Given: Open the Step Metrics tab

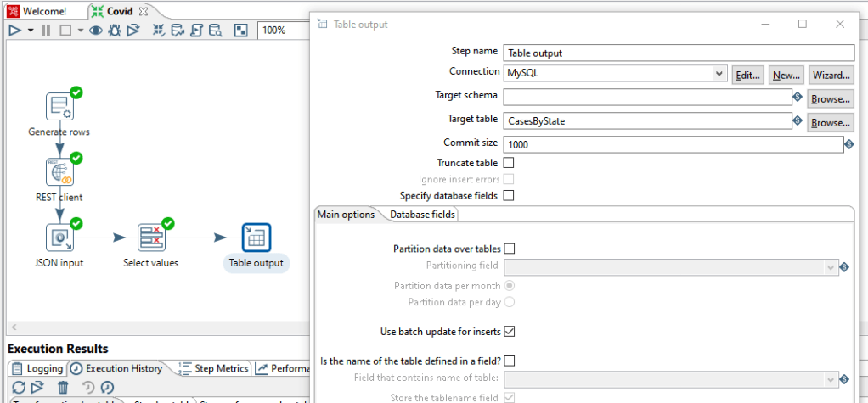Looking at the screenshot, I should pyautogui.click(x=214, y=368).
